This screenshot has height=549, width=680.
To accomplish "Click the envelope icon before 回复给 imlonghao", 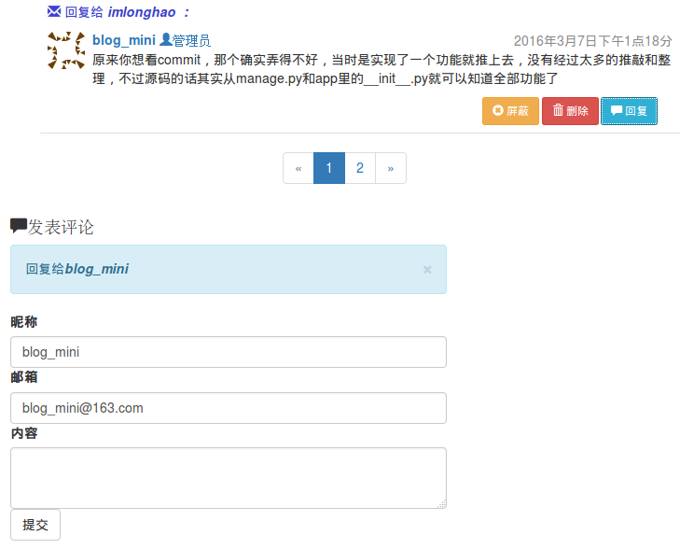I will tap(54, 12).
